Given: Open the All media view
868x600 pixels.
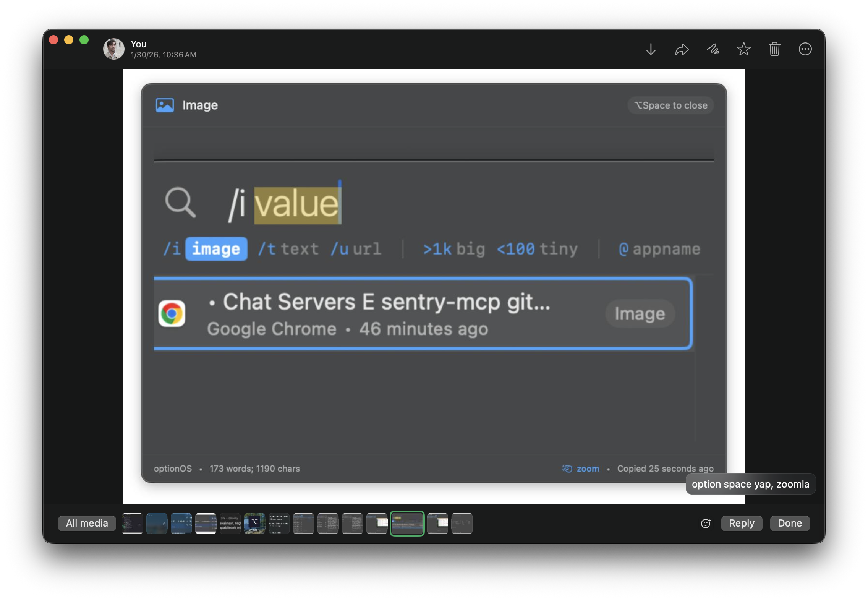Looking at the screenshot, I should (87, 523).
